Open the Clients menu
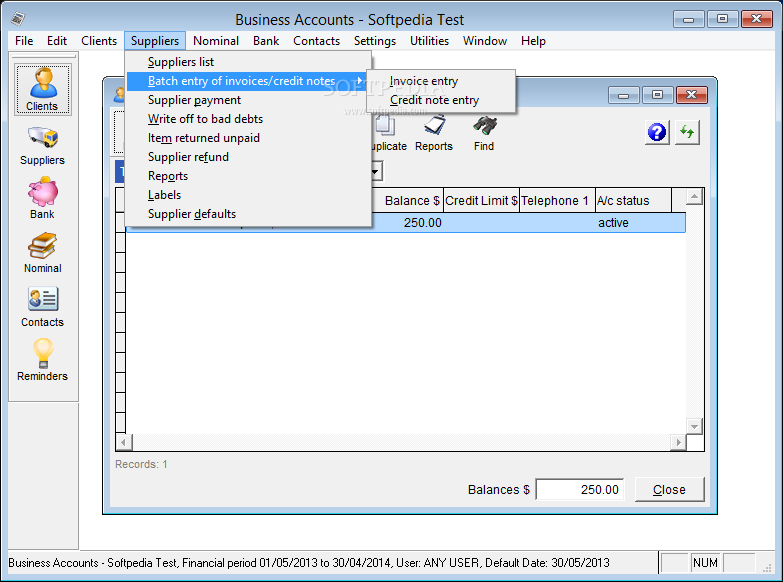Viewport: 783px width, 582px height. (x=99, y=41)
